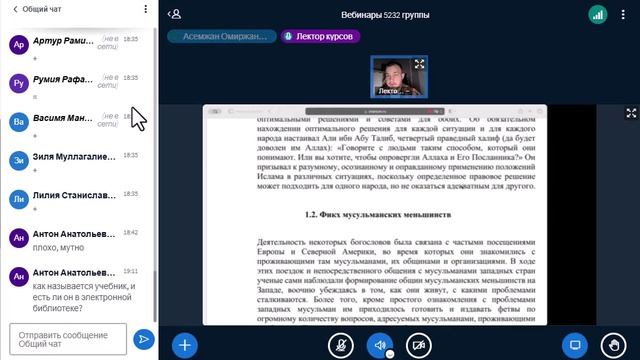
Task: Click the lecturer webcam thumbnail
Action: [x=399, y=77]
